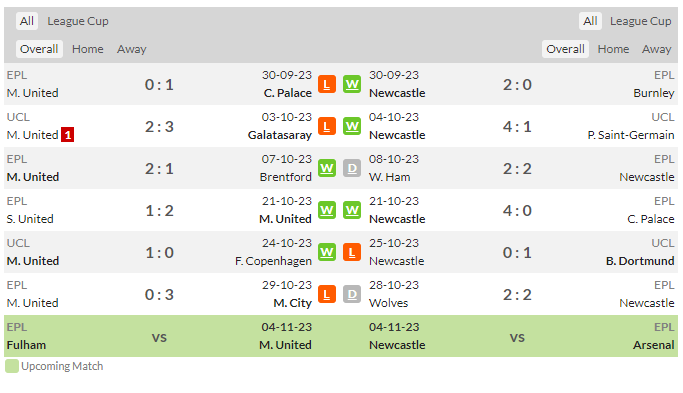Click the green W badge for Newcastle vs Burnley
Viewport: 683px width, 393px height.
[x=352, y=85]
